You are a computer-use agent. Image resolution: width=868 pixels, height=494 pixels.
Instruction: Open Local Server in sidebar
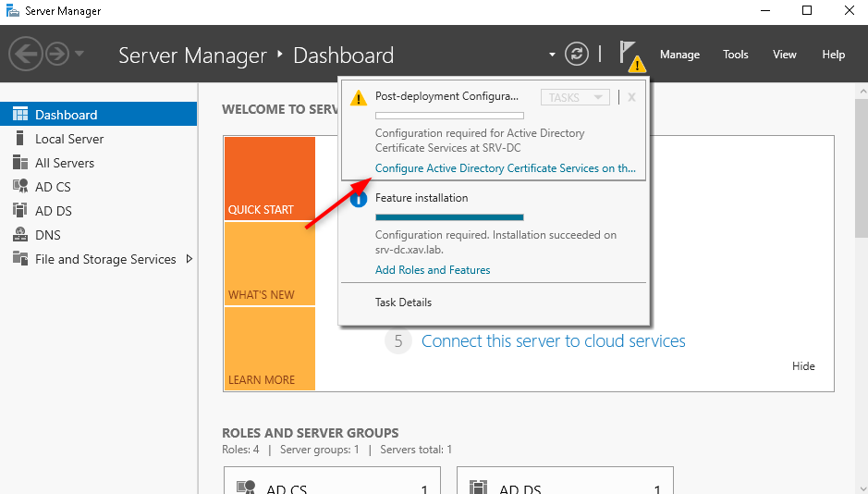69,139
